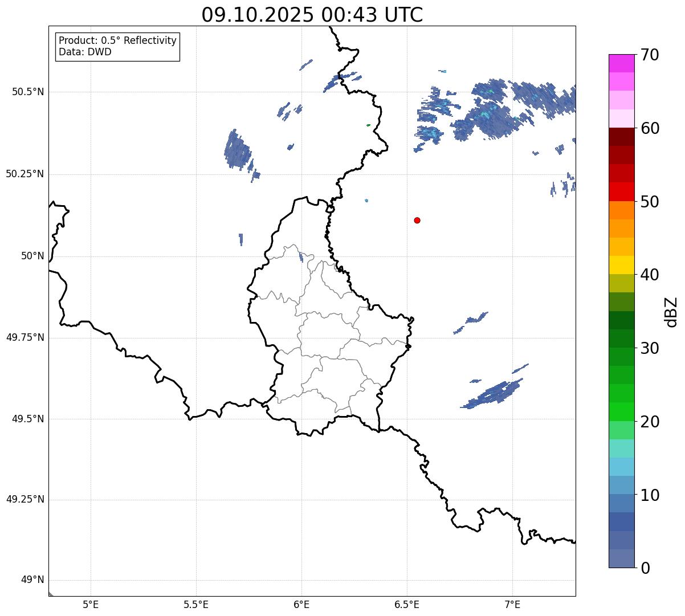The image size is (685, 616).
Task: Click the 49.25°N latitude label
Action: [x=25, y=500]
